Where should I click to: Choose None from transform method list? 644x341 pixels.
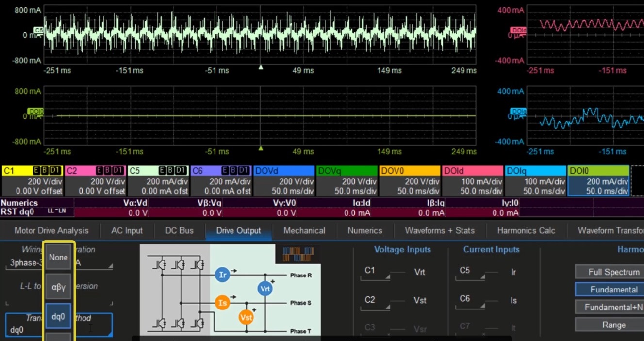click(x=58, y=257)
